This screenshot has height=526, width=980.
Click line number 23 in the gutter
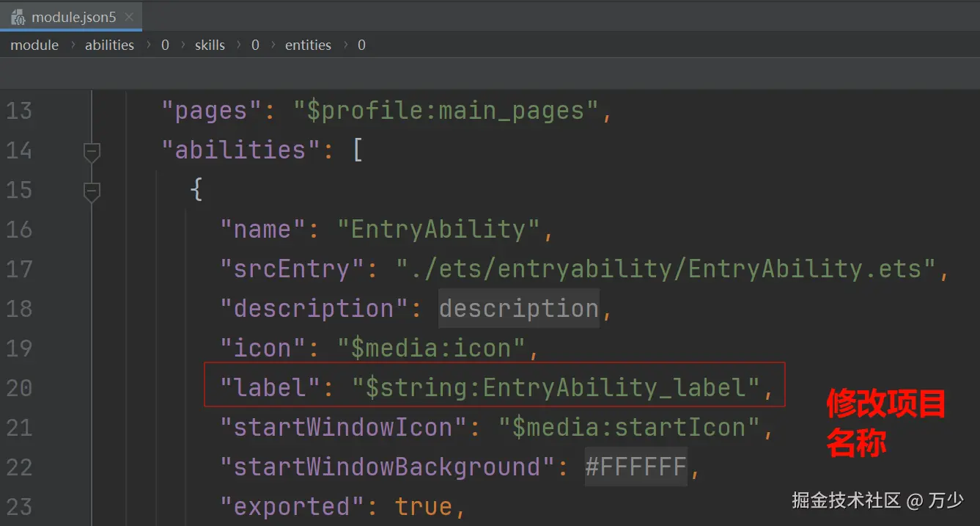[x=19, y=506]
